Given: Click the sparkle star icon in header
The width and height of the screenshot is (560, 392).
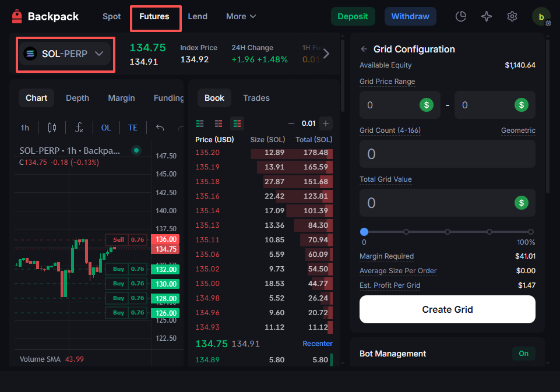Looking at the screenshot, I should (487, 16).
